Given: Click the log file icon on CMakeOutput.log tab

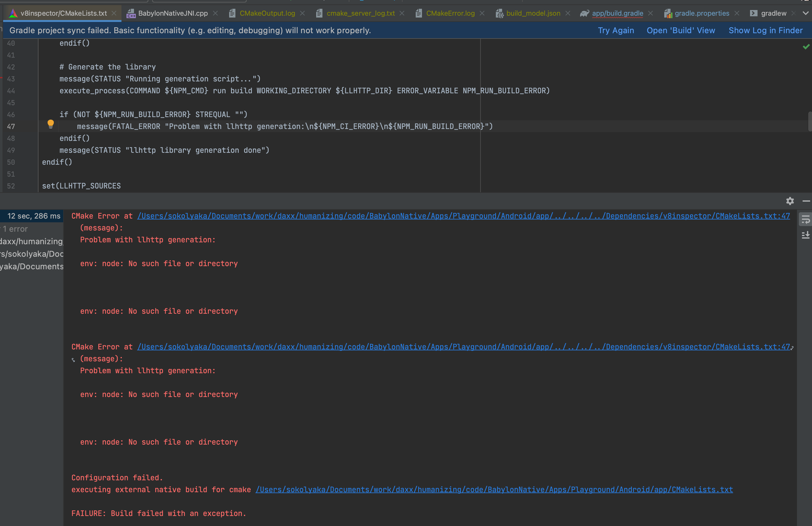Looking at the screenshot, I should tap(233, 13).
